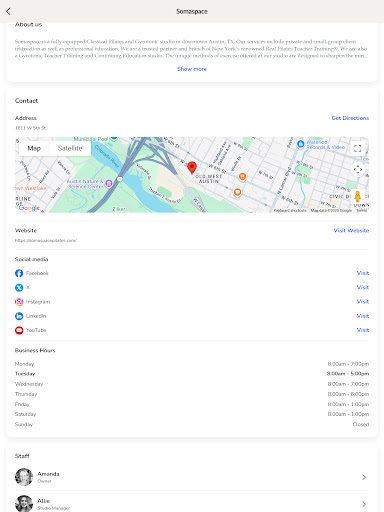
Task: Click the Facebook icon
Action: click(x=19, y=273)
